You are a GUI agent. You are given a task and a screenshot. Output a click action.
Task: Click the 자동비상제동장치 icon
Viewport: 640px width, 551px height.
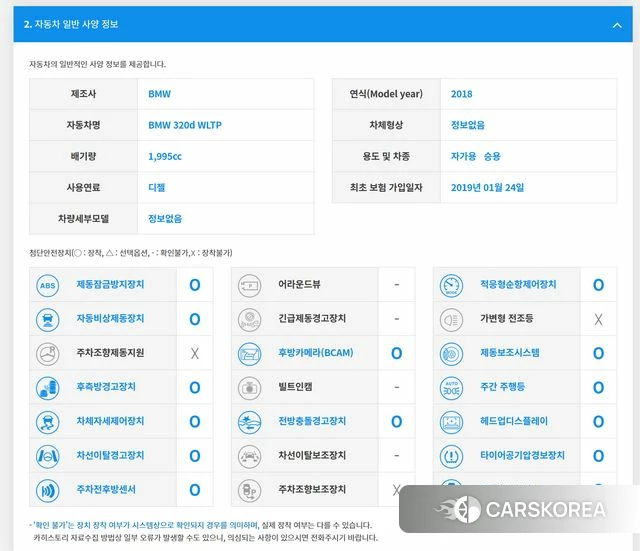pyautogui.click(x=47, y=320)
